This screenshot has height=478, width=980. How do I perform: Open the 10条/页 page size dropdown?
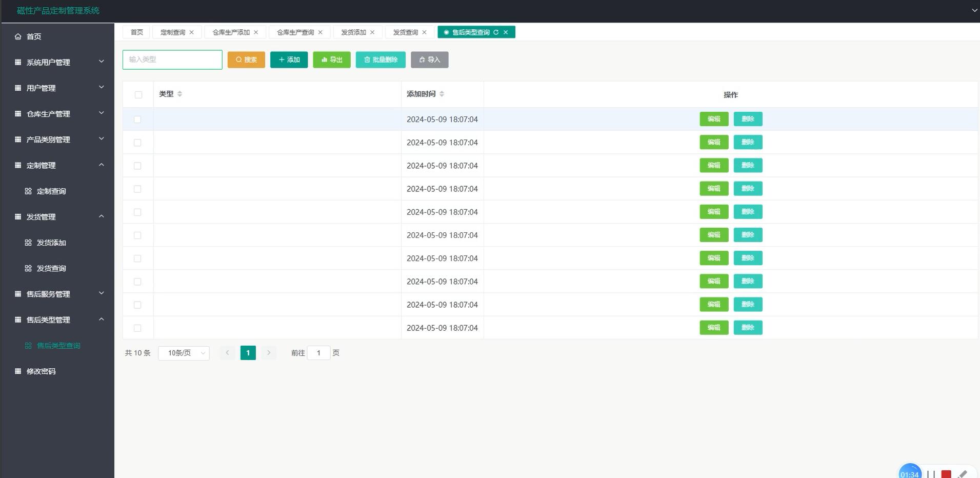tap(184, 353)
